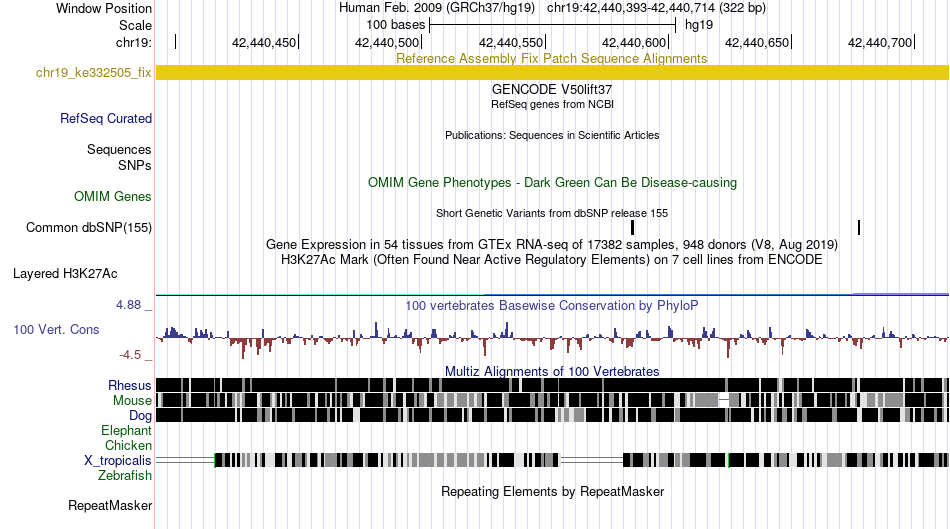This screenshot has width=950, height=529.
Task: Click the OMIM Genes track label
Action: (113, 196)
